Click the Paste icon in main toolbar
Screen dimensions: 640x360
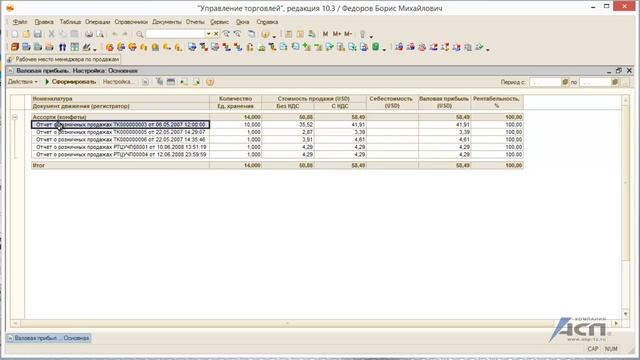74,34
